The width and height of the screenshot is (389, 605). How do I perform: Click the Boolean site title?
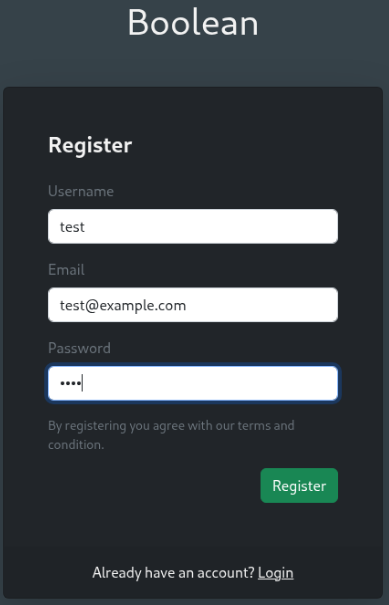pyautogui.click(x=193, y=23)
